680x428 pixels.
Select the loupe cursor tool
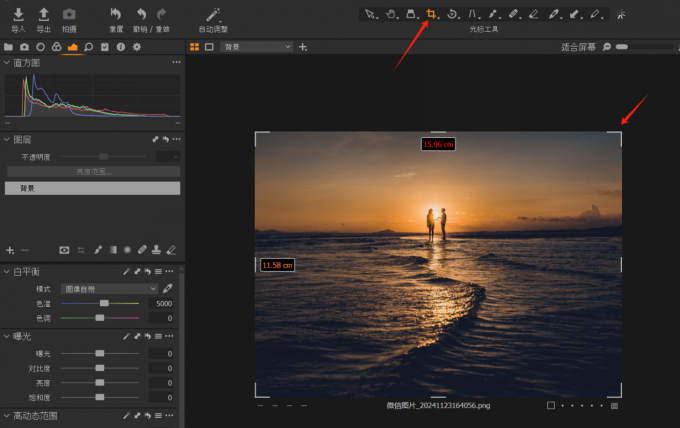click(411, 14)
